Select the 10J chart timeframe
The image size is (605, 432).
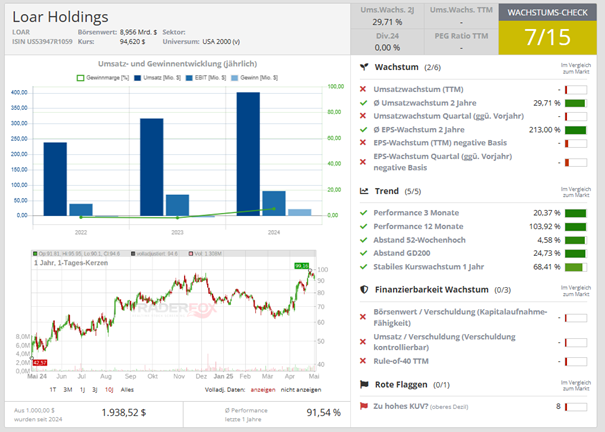pyautogui.click(x=109, y=390)
